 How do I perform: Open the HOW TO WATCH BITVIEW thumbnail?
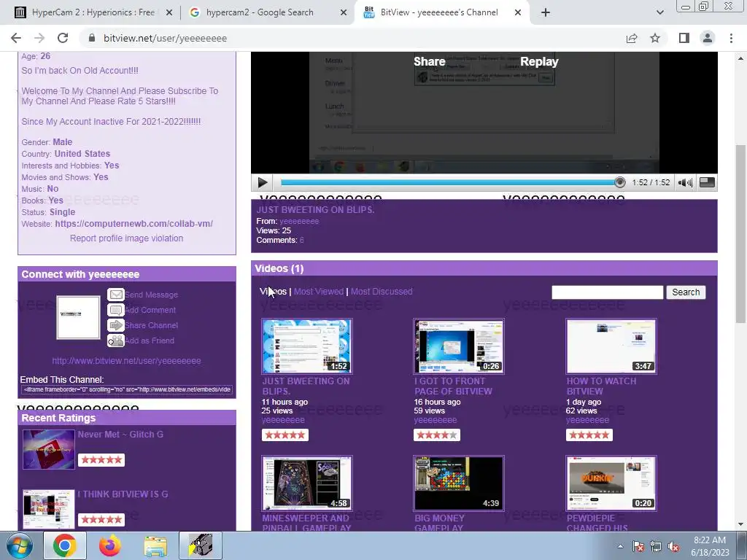click(611, 346)
